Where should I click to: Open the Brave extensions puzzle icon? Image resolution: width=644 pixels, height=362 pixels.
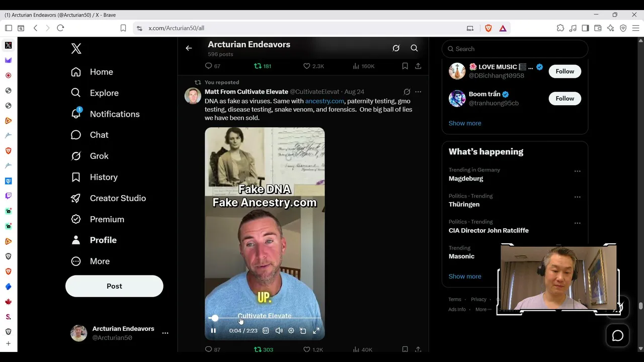(560, 28)
